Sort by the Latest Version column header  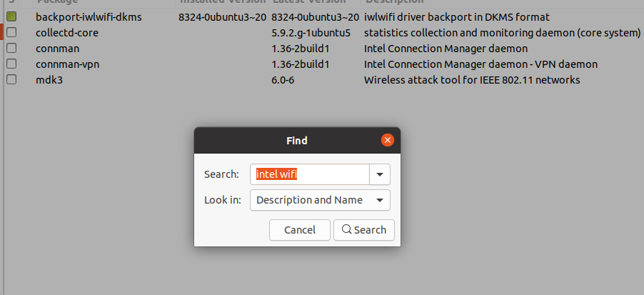pos(315,2)
